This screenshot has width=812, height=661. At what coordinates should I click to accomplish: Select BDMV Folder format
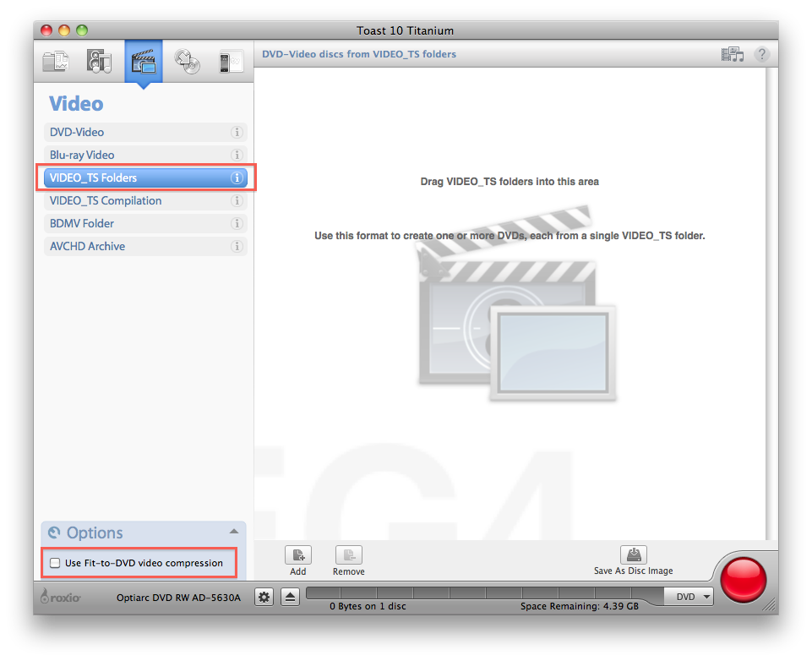(x=145, y=223)
